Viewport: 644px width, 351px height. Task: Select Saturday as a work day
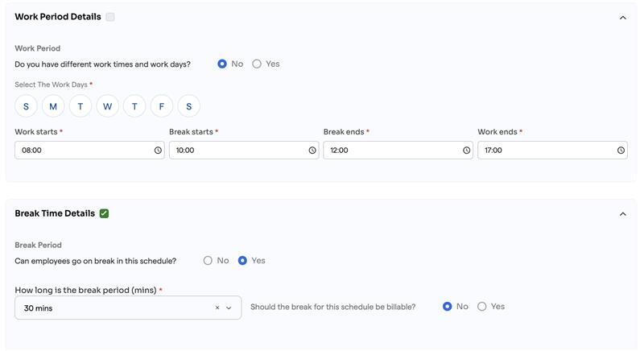click(x=188, y=106)
